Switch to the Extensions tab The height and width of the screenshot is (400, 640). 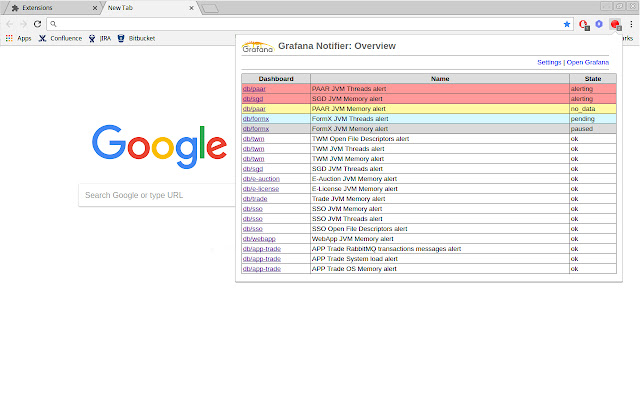(x=51, y=8)
